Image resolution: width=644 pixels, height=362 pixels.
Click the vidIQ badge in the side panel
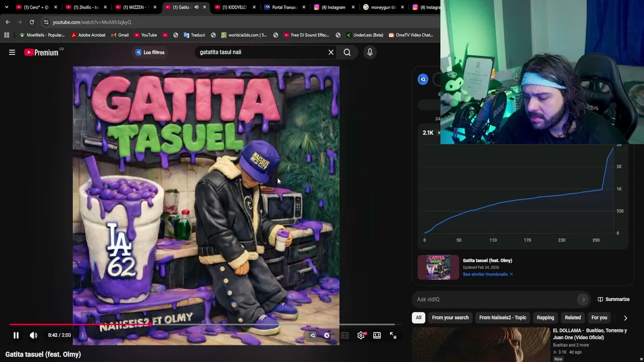tap(423, 79)
